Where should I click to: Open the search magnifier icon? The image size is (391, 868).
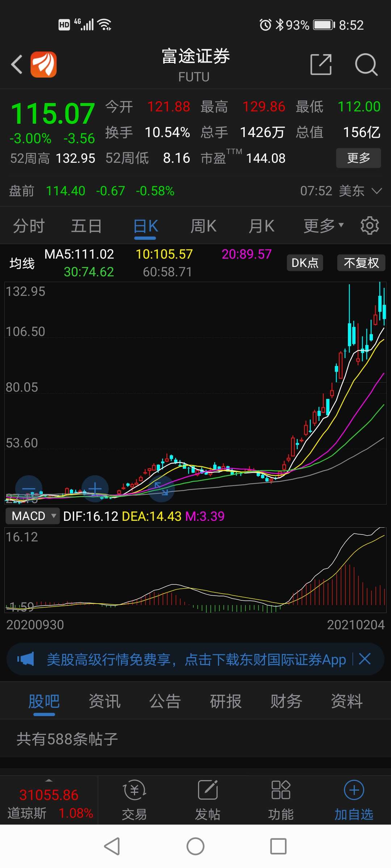pyautogui.click(x=366, y=64)
